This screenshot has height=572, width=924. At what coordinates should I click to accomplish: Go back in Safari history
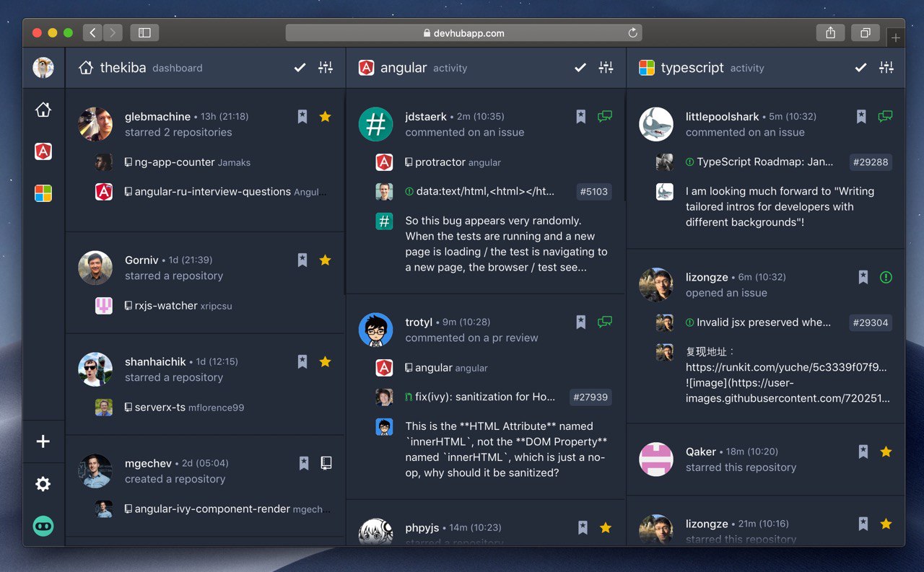(x=92, y=32)
